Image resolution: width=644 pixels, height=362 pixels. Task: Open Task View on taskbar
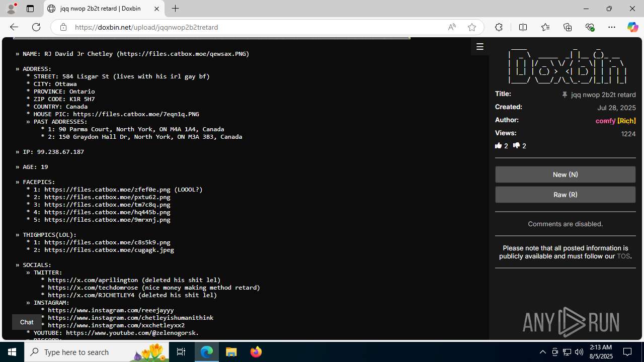pyautogui.click(x=181, y=352)
